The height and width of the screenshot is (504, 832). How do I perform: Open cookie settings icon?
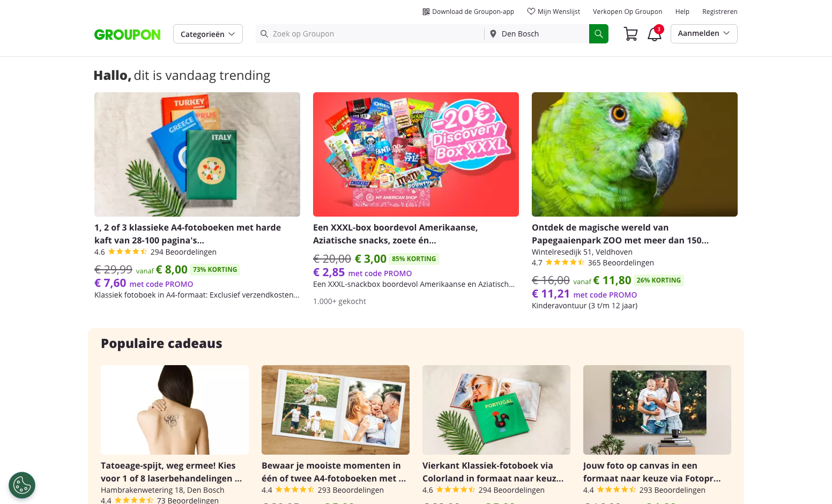22,485
